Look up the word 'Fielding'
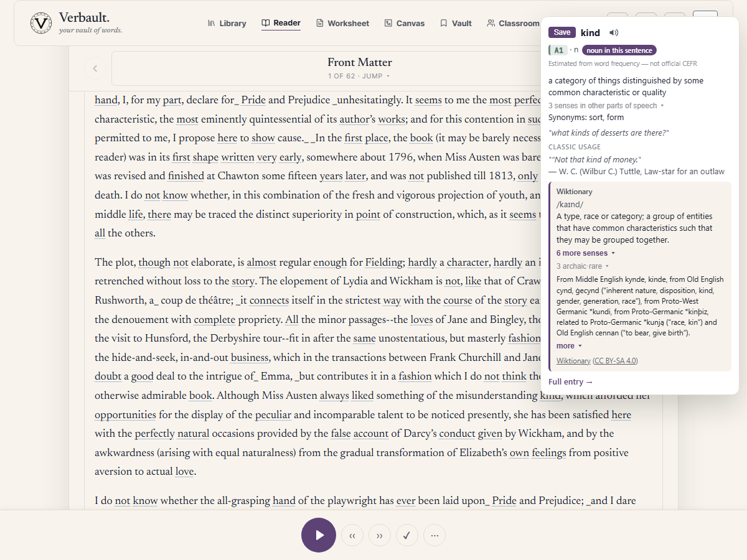This screenshot has width=747, height=560. coord(383,263)
